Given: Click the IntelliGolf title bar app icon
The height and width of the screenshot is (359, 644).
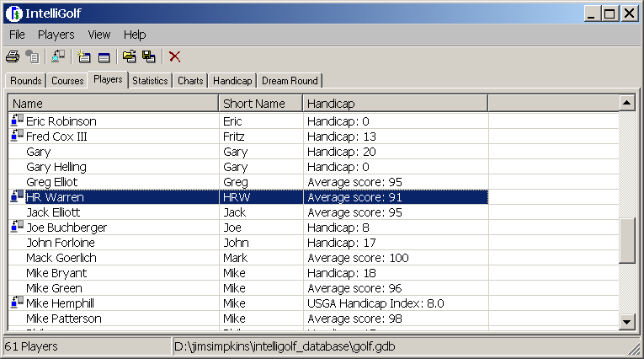Looking at the screenshot, I should (13, 13).
